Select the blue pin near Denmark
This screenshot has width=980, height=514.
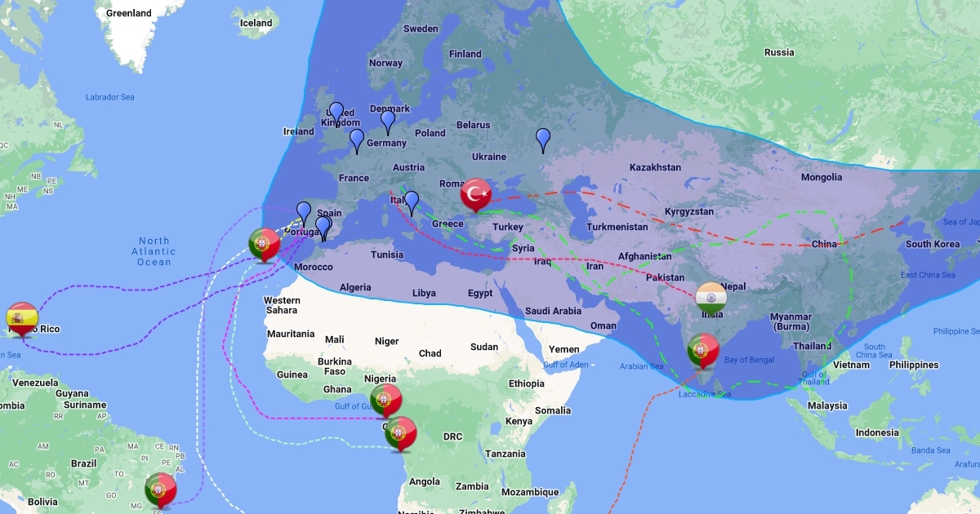point(388,122)
